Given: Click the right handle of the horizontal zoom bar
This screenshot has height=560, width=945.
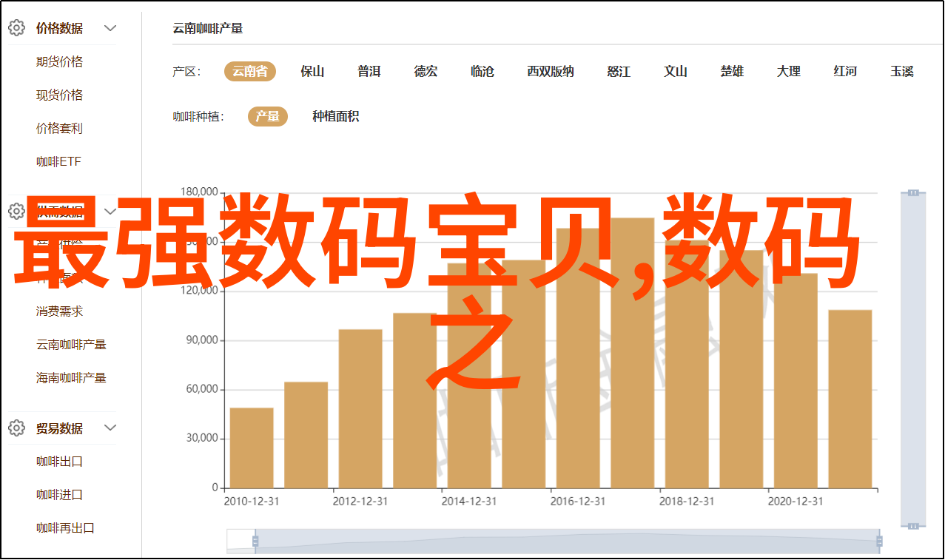Looking at the screenshot, I should [x=878, y=542].
